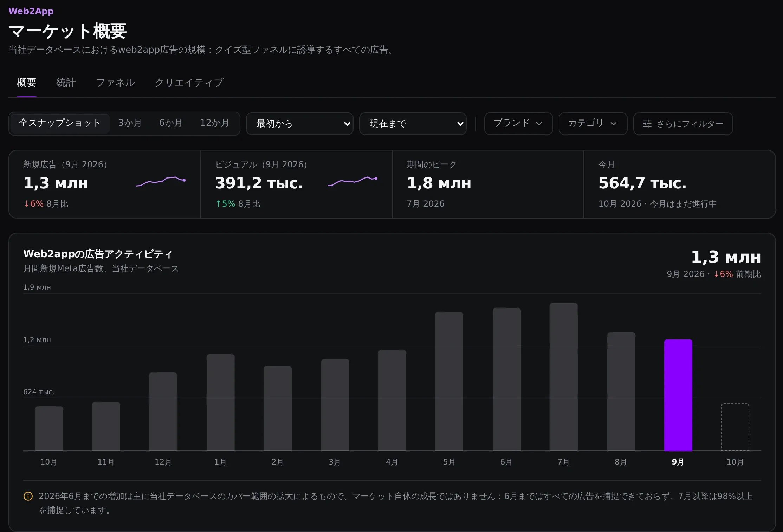Click the ↓6% 8月比 change label
Viewport: 783px width, 532px height.
click(x=46, y=204)
